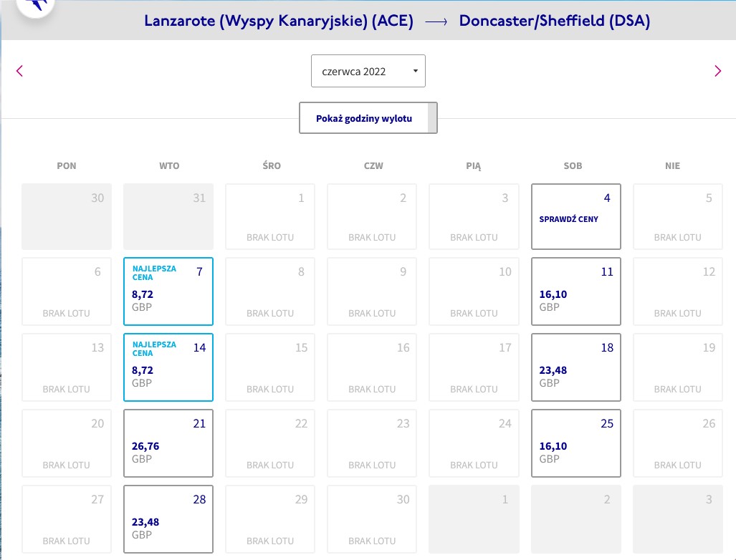Click the ŚRO weekday header
This screenshot has height=560, width=736.
[272, 165]
